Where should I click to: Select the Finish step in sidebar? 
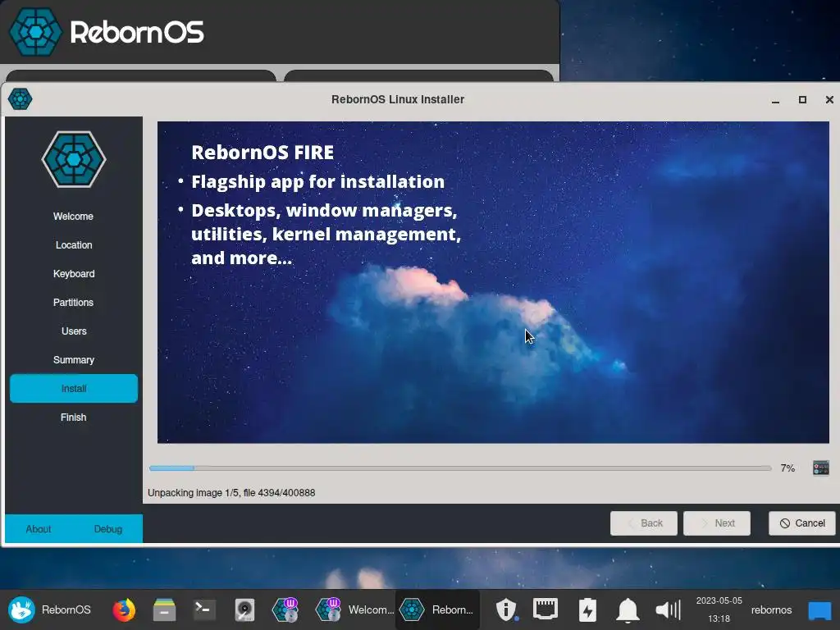point(73,418)
